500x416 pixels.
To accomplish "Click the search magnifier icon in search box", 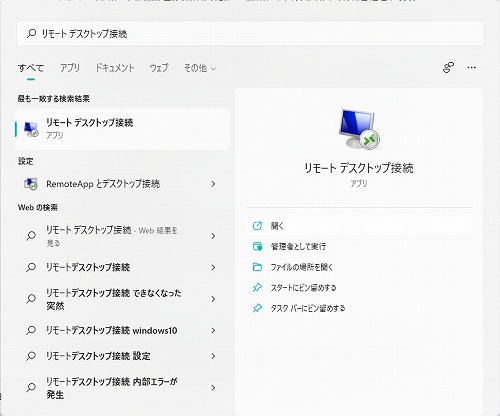I will click(x=31, y=33).
